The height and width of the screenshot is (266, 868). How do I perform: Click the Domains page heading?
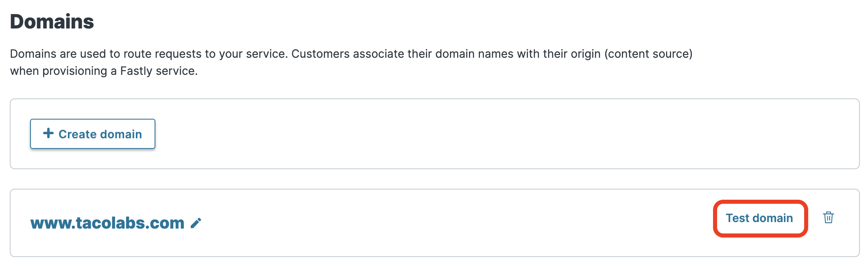[x=52, y=21]
